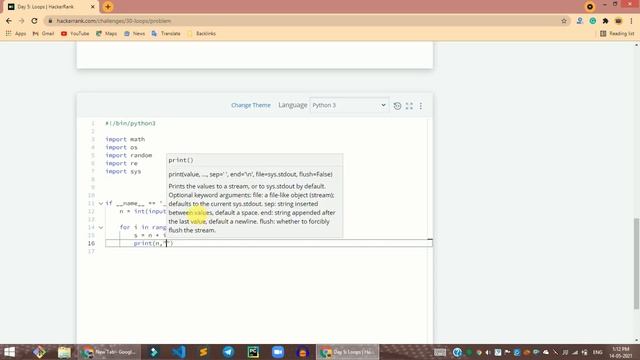Open the YouTube bookmark
This screenshot has width=640, height=360.
click(75, 33)
